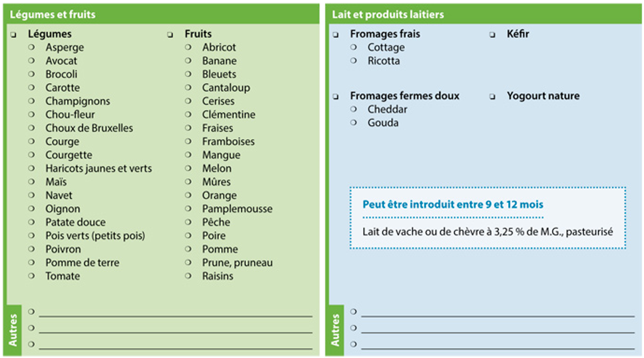Screen dimensions: 644x358
Task: Select the Asperge bullet
Action: tap(31, 47)
